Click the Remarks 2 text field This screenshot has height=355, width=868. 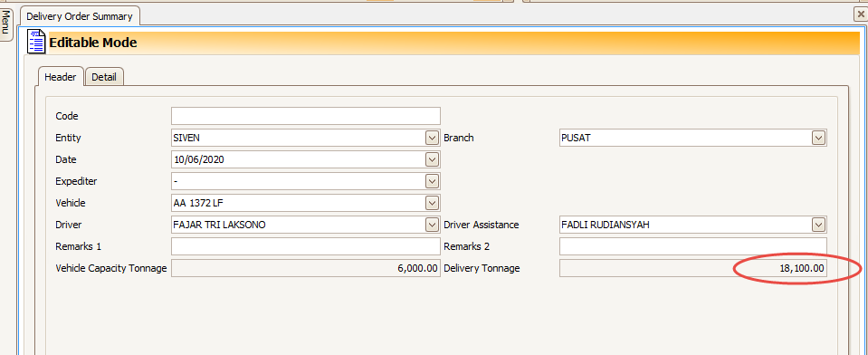click(x=693, y=246)
